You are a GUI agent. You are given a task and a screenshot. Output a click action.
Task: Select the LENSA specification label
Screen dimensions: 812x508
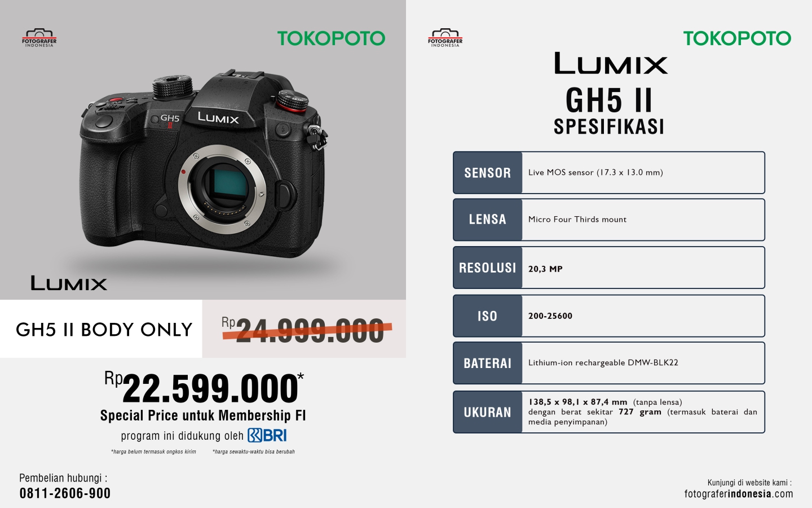[488, 220]
